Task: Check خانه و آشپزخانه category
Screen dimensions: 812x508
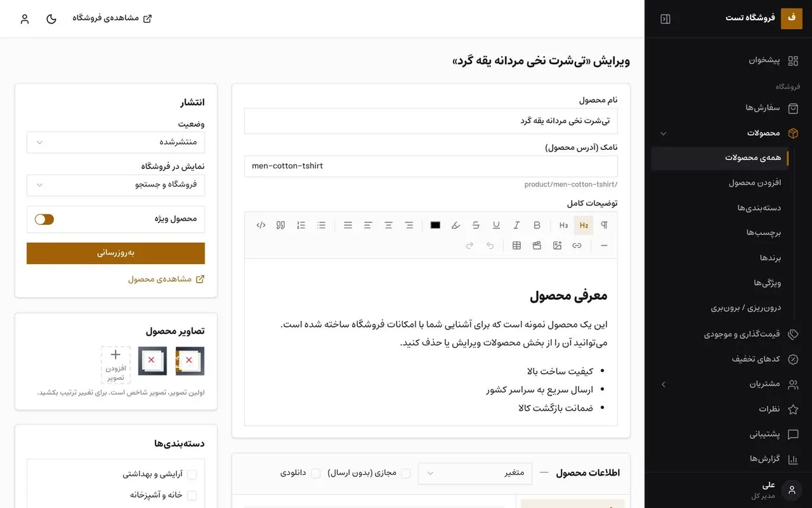Action: pos(192,496)
